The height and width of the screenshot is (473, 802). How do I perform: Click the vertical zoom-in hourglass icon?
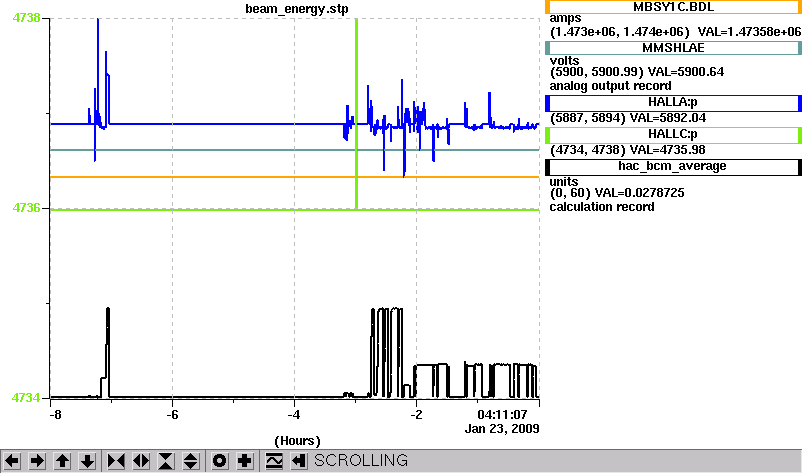pyautogui.click(x=166, y=461)
